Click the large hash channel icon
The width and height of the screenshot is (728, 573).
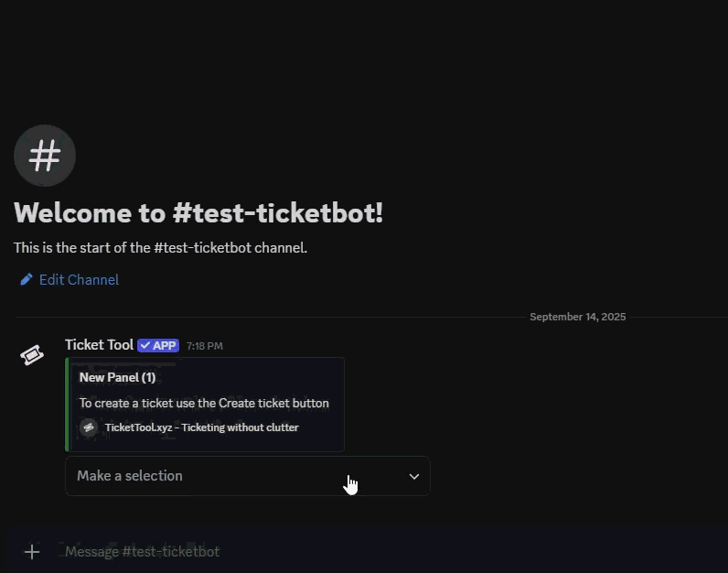pyautogui.click(x=45, y=156)
